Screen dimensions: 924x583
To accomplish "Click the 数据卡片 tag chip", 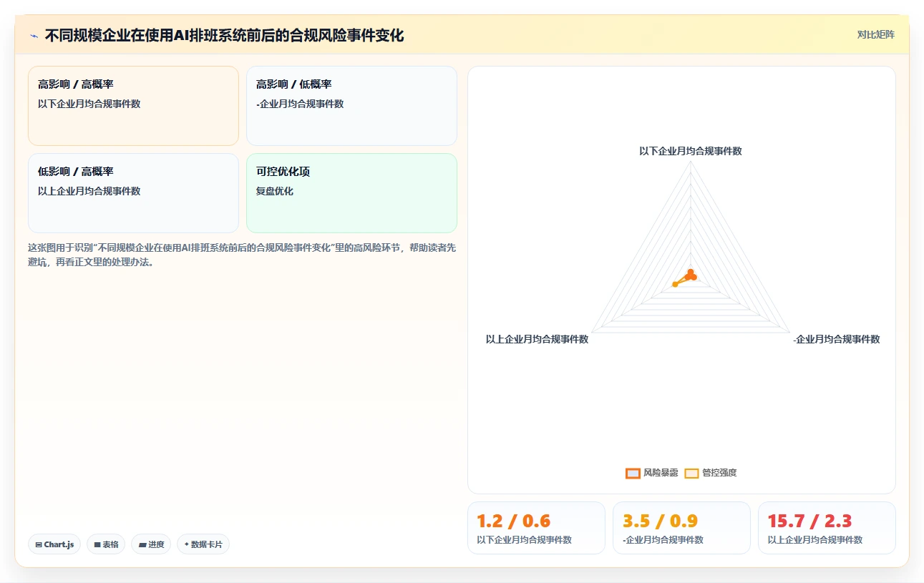I will click(203, 544).
